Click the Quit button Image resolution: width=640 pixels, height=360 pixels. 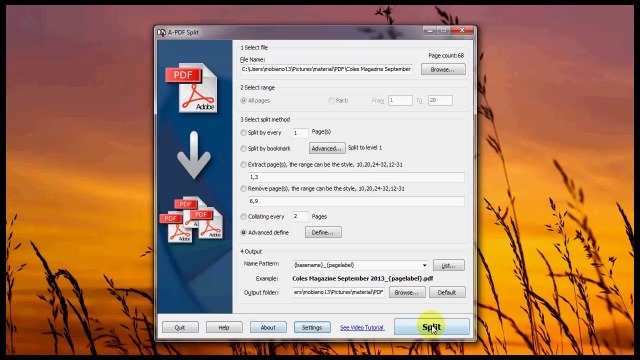pos(180,327)
